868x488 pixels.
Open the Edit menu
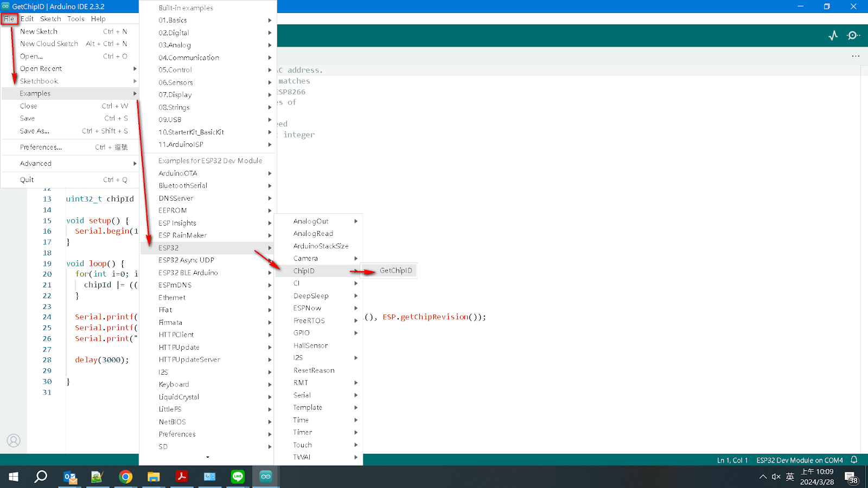[27, 18]
